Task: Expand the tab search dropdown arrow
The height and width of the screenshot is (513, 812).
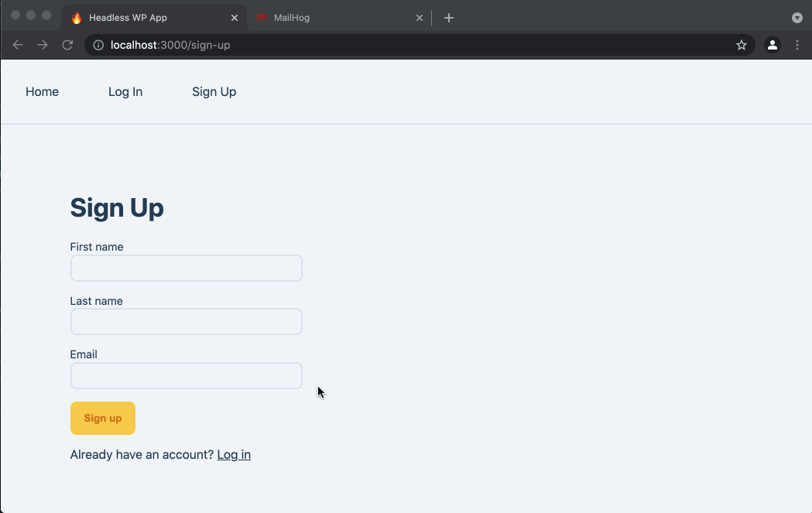Action: 797,18
